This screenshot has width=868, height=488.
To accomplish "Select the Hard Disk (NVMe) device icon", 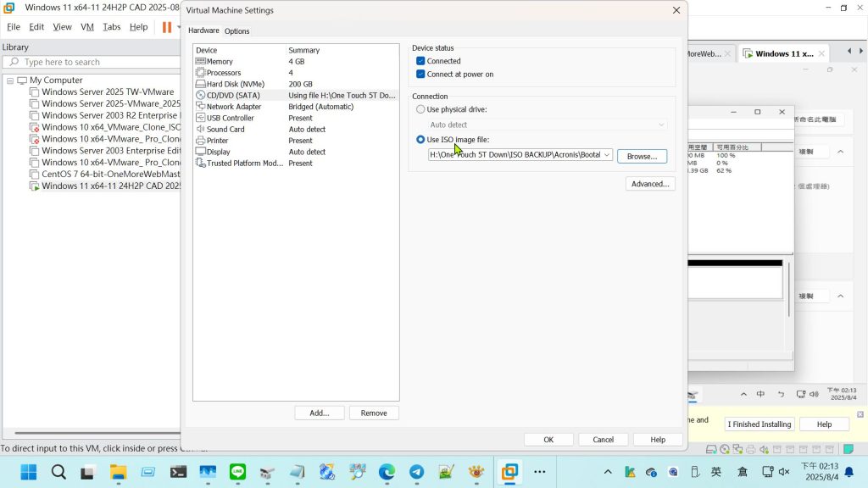I will click(201, 84).
